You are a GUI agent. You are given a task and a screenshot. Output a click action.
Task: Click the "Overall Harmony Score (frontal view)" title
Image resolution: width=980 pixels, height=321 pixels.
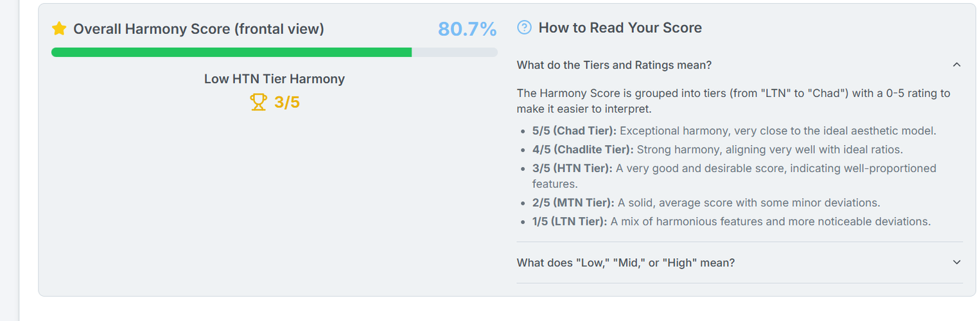point(198,29)
